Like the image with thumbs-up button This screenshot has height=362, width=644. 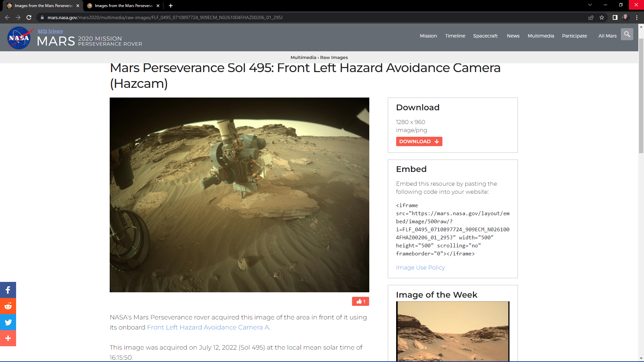(x=361, y=301)
